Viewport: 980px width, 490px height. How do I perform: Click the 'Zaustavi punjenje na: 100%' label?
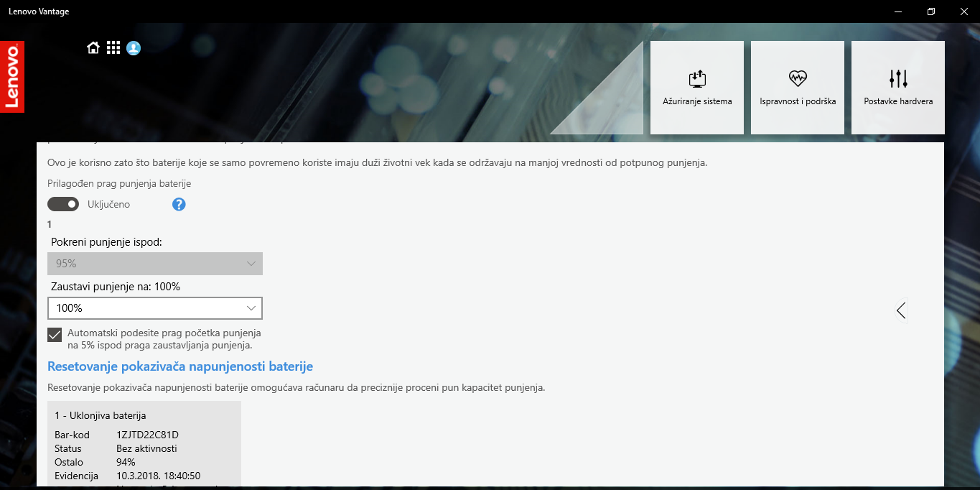116,287
